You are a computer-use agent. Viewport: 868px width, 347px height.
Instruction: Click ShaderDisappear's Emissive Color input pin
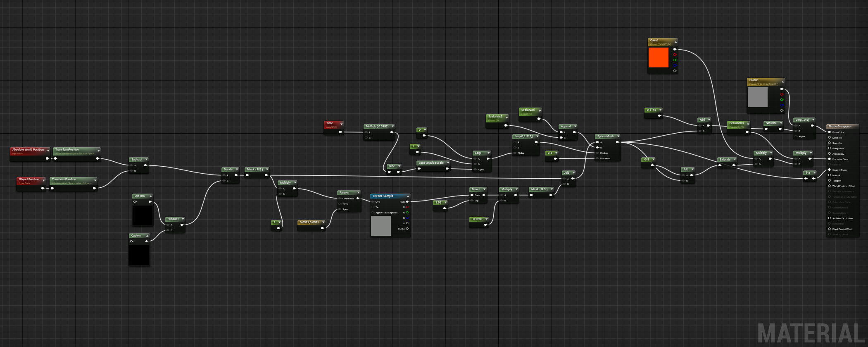click(830, 159)
